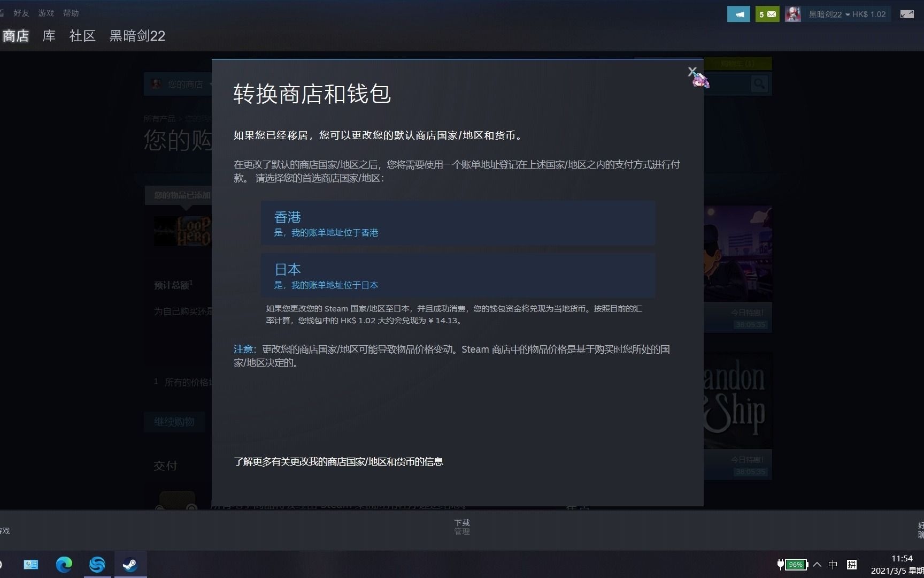Screen dimensions: 924x578
Task: Click the Loop Hero cart item thumbnail
Action: [x=183, y=231]
